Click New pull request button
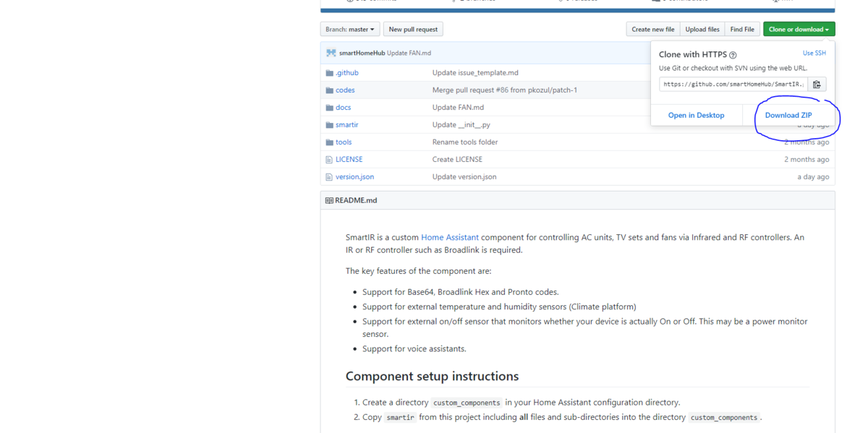Image resolution: width=868 pixels, height=433 pixels. pyautogui.click(x=413, y=29)
